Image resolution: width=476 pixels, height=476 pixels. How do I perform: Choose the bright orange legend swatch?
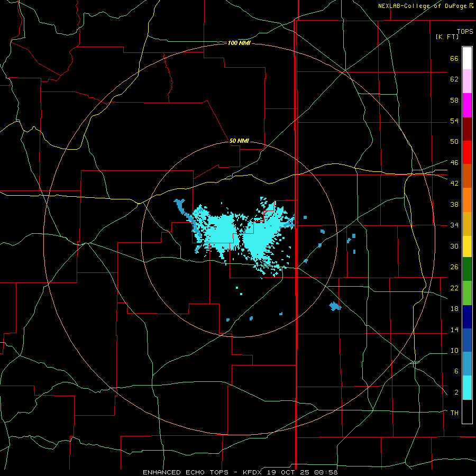(x=467, y=200)
